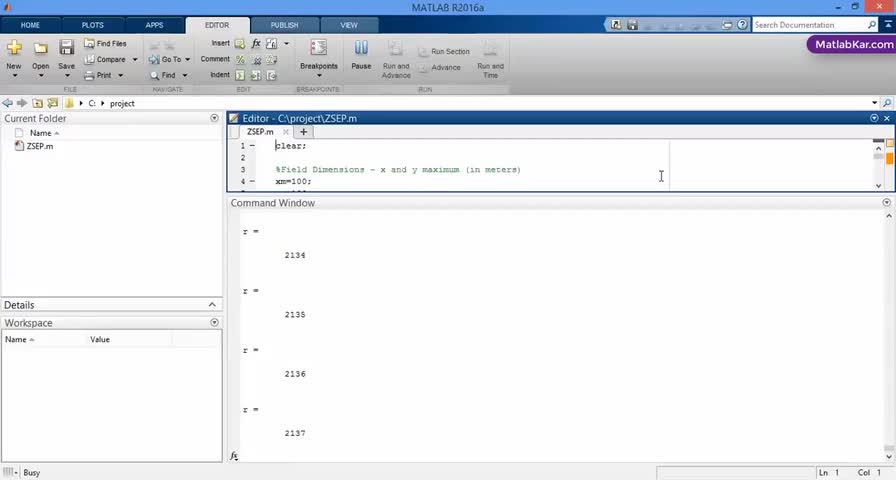Click the Advance button
This screenshot has width=896, height=480.
(x=439, y=67)
